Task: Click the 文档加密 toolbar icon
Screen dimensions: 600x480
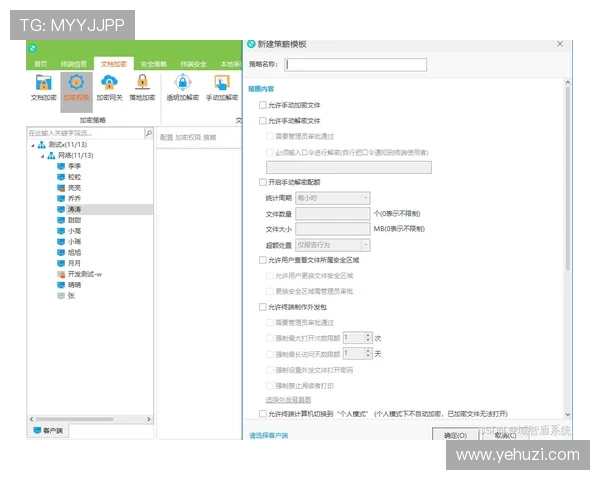Action: click(43, 86)
